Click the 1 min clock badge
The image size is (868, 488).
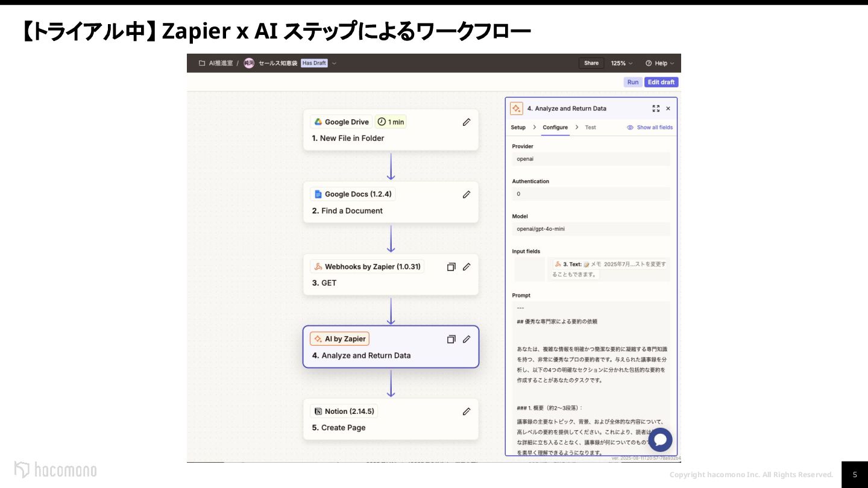click(391, 122)
